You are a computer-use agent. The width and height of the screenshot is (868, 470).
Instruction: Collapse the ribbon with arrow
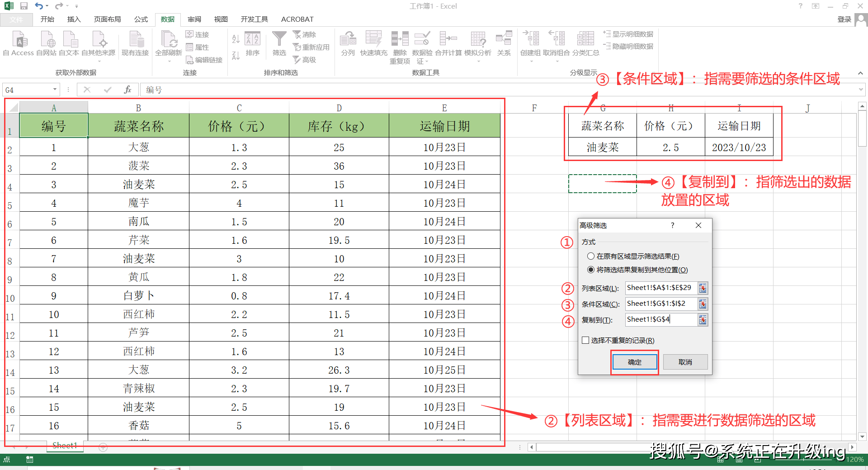(x=860, y=73)
